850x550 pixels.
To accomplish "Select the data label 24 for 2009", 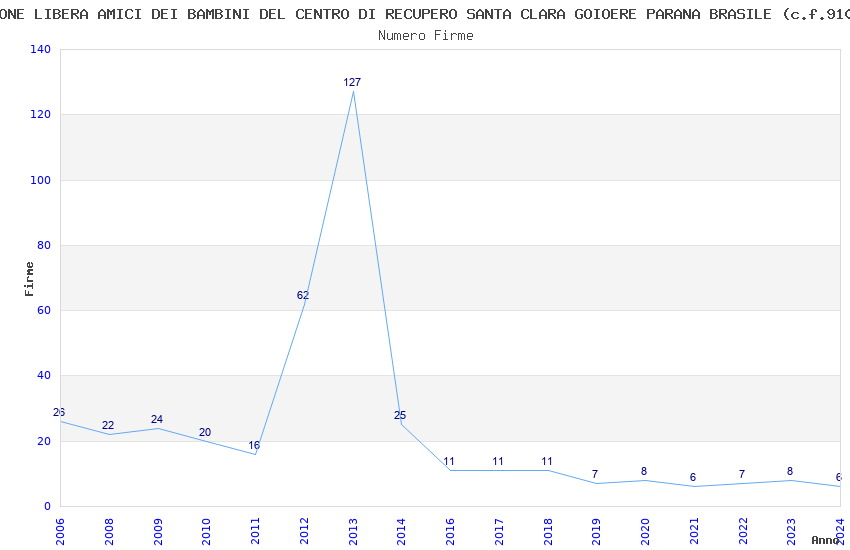I will coord(157,419).
